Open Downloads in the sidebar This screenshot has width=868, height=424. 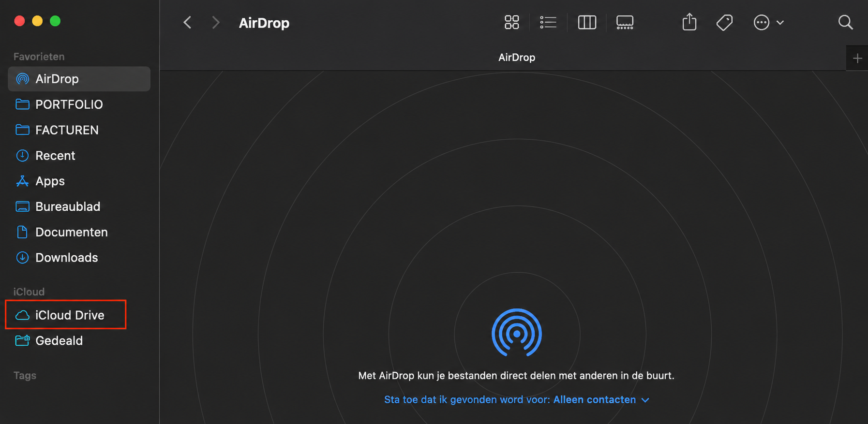[x=79, y=258]
